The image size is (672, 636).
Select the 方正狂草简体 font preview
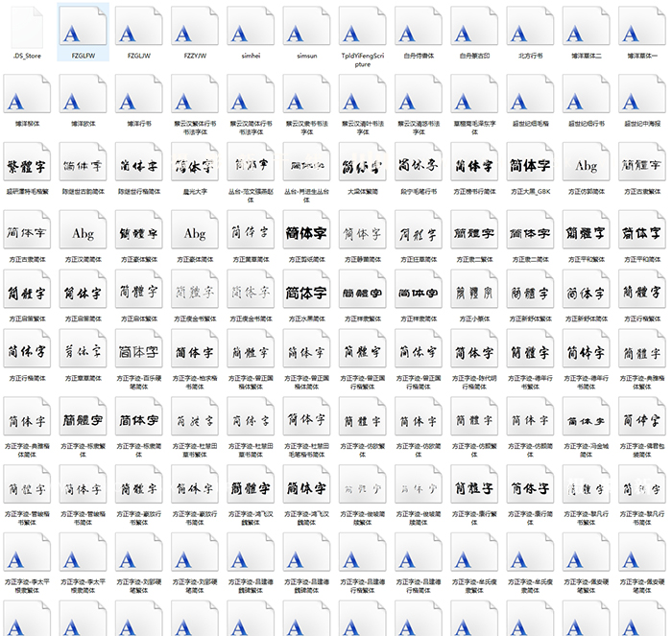point(419,230)
